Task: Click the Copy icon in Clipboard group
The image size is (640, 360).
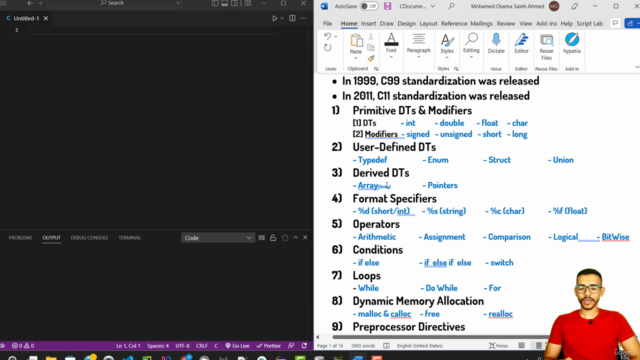Action: 371,47
